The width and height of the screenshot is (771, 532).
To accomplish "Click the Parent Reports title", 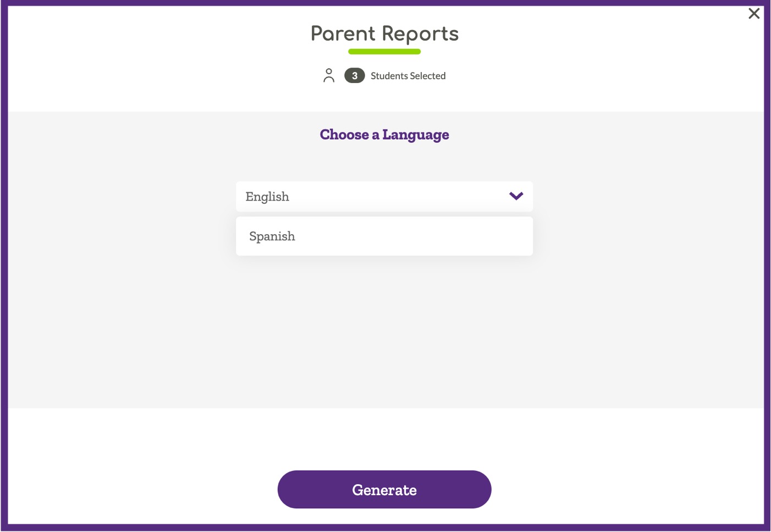I will (x=384, y=34).
